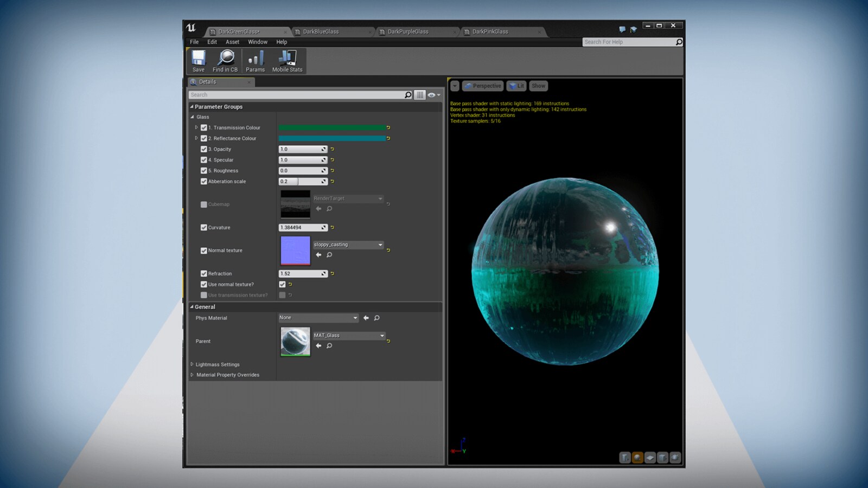Click the Lit viewport mode button
Viewport: 868px width, 488px height.
point(516,86)
